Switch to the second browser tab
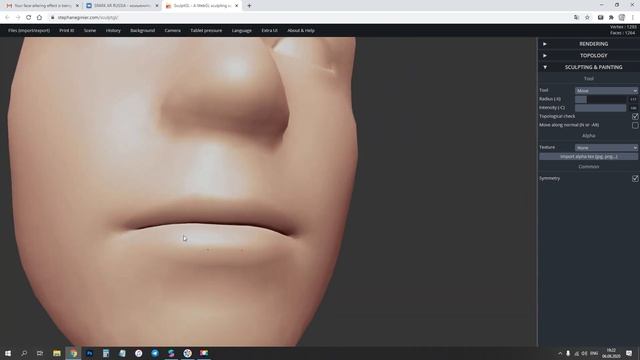The width and height of the screenshot is (640, 360). (122, 6)
